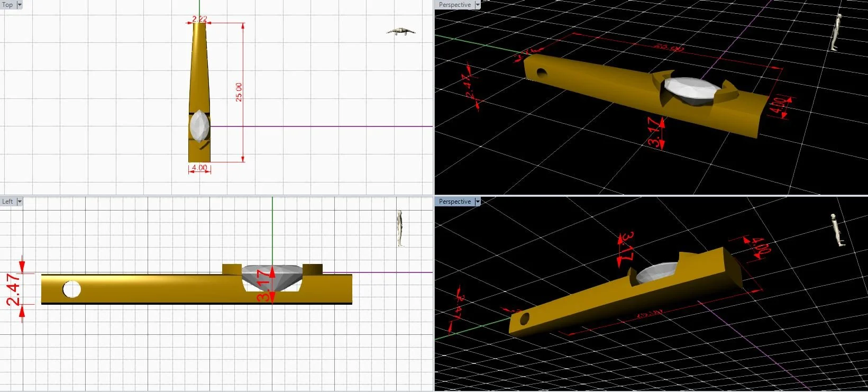Click the left raised prong in Left view
This screenshot has width=868, height=392.
point(231,269)
